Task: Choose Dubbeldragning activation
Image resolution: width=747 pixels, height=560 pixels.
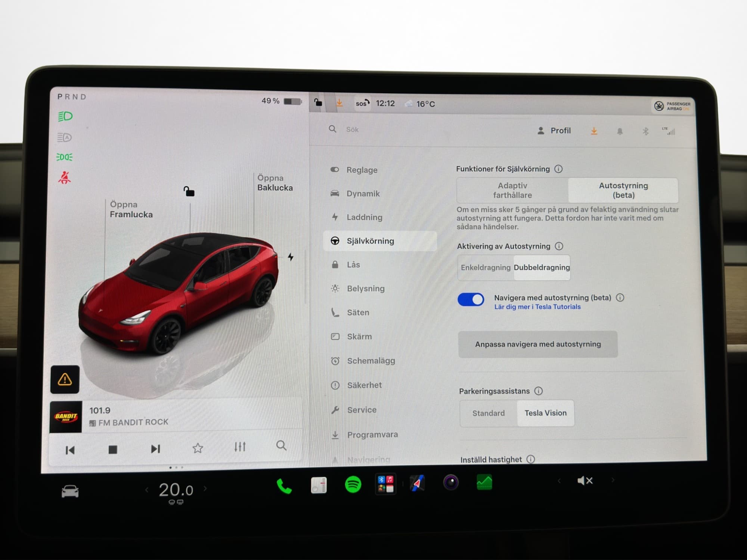Action: [542, 267]
